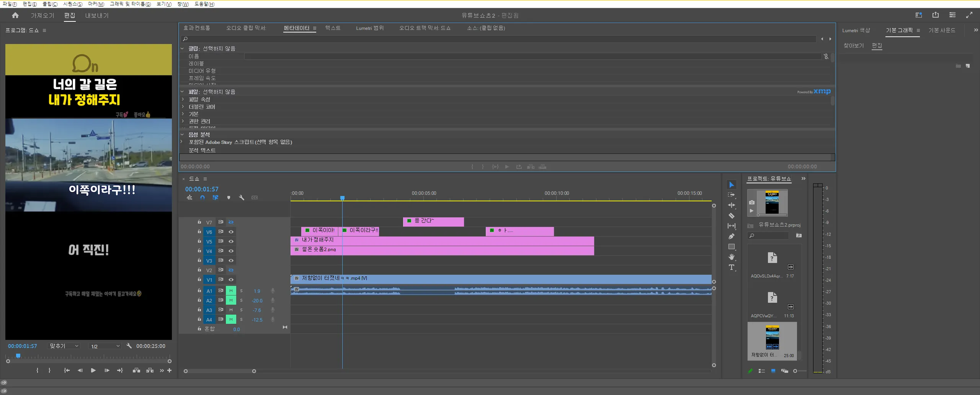Open the 시퀀스(S) menu

pos(72,4)
